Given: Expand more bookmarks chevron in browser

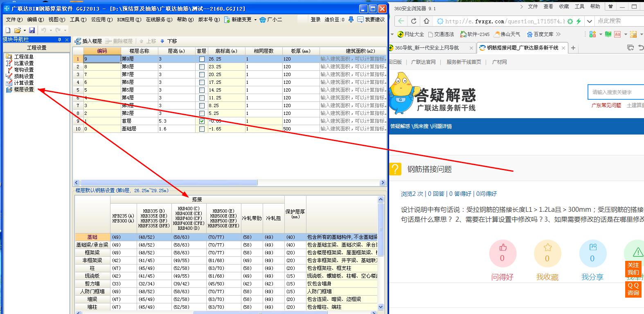Looking at the screenshot, I should (x=558, y=34).
